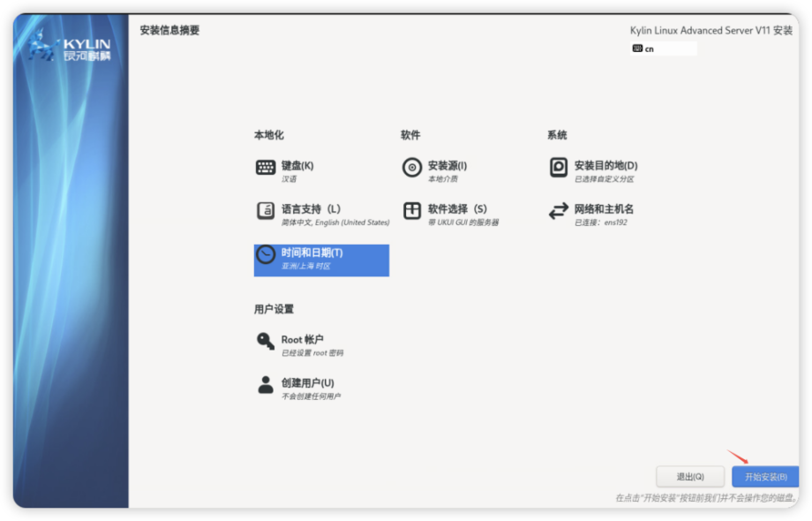Viewport: 812px width, 521px height.
Task: Click the cn keyboard layout indicator
Action: click(664, 49)
